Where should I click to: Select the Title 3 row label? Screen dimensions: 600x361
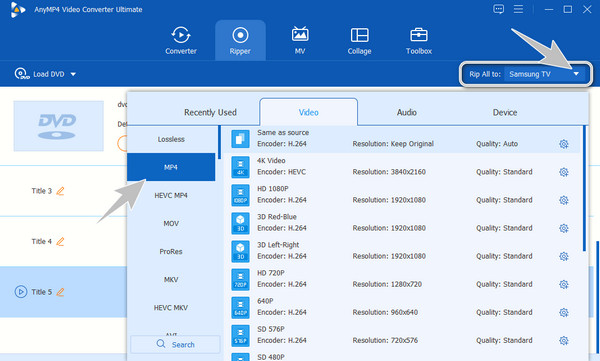click(41, 191)
